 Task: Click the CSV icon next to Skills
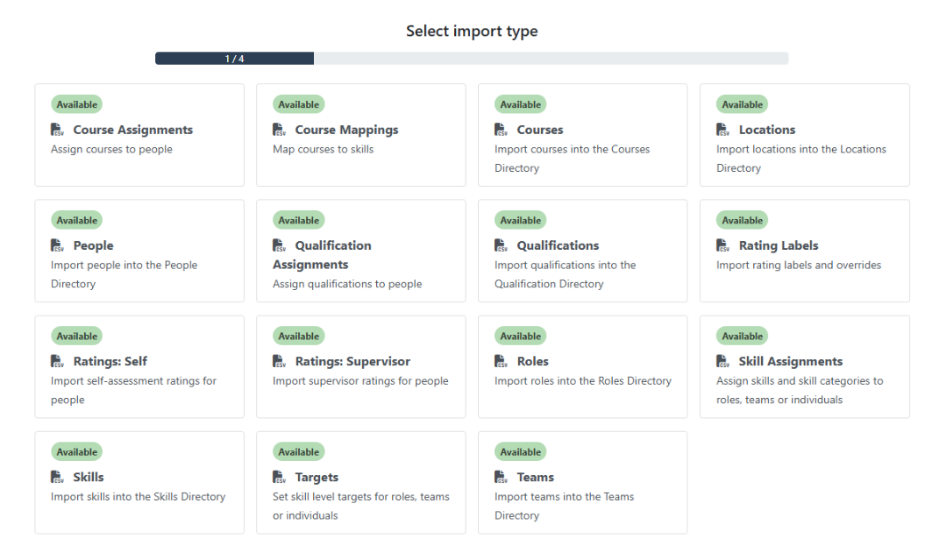pos(58,478)
